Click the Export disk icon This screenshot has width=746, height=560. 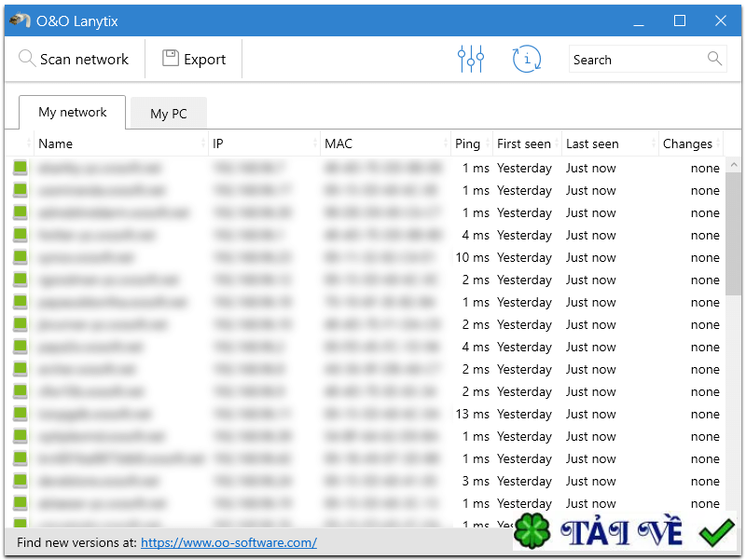tap(171, 59)
